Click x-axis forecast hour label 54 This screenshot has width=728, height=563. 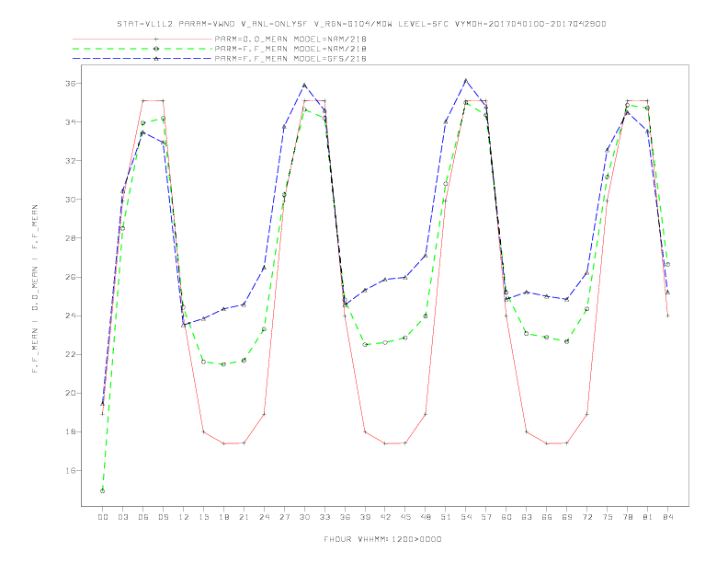(x=466, y=517)
